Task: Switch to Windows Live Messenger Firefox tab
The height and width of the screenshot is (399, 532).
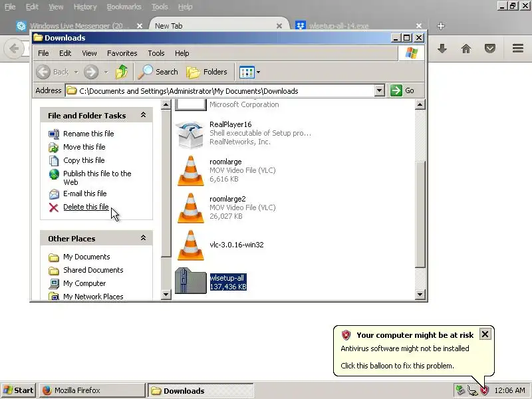Action: click(79, 26)
